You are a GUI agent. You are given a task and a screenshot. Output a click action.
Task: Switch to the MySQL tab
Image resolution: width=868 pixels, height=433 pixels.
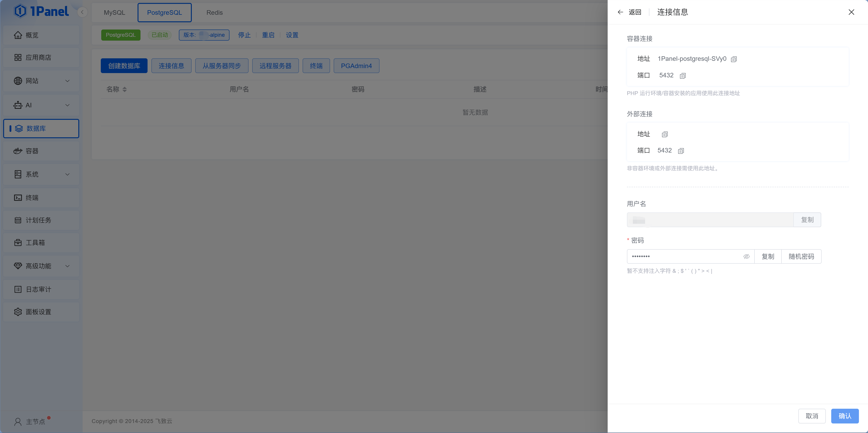[x=114, y=12]
